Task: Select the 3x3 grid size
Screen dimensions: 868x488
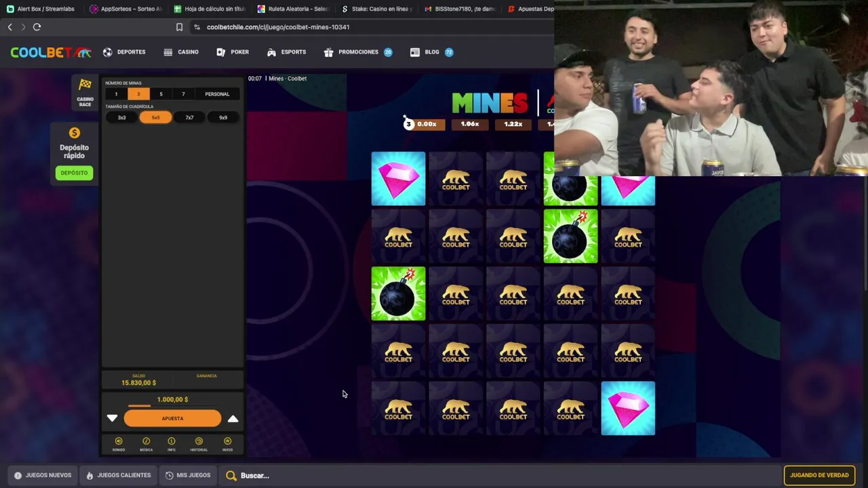Action: (121, 117)
